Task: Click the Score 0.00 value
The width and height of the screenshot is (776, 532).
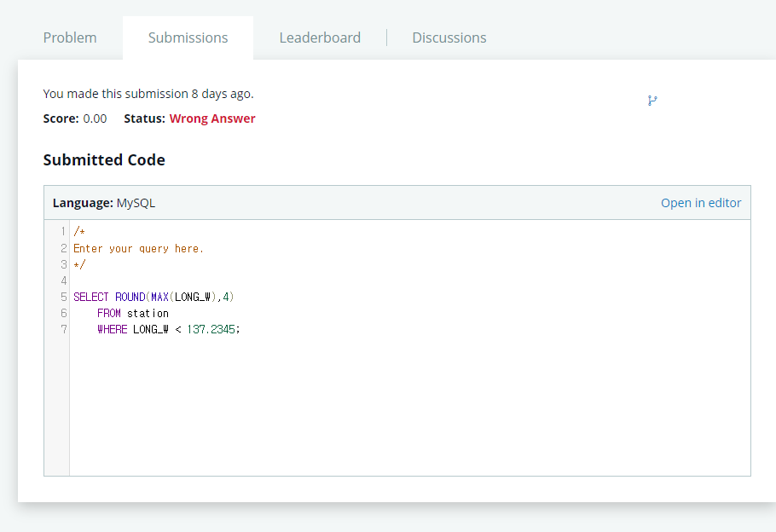Action: tap(95, 119)
